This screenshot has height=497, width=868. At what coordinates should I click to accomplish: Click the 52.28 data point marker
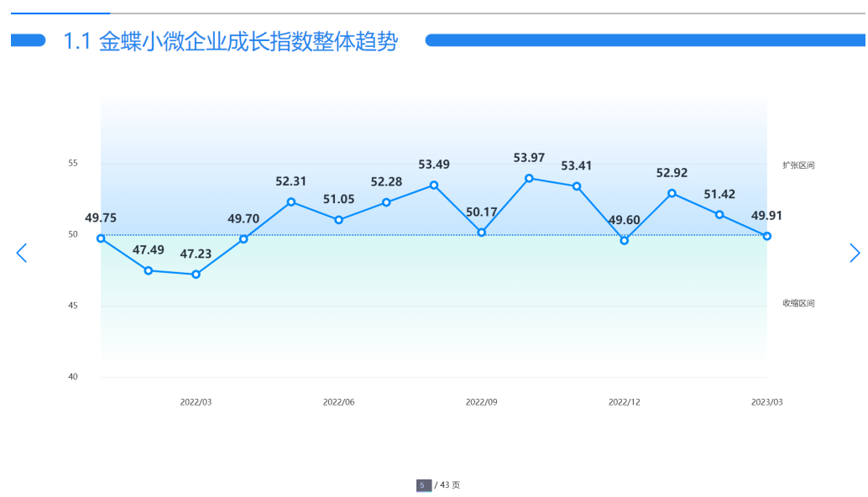[386, 202]
